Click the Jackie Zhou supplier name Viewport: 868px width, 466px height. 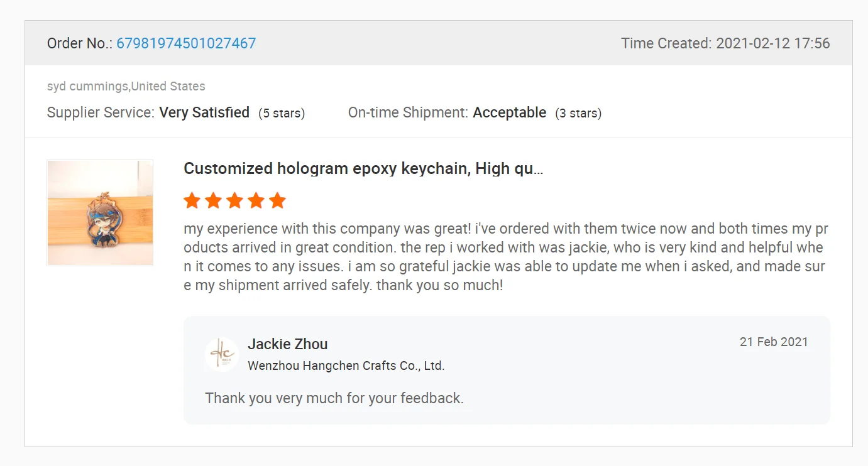click(x=288, y=344)
